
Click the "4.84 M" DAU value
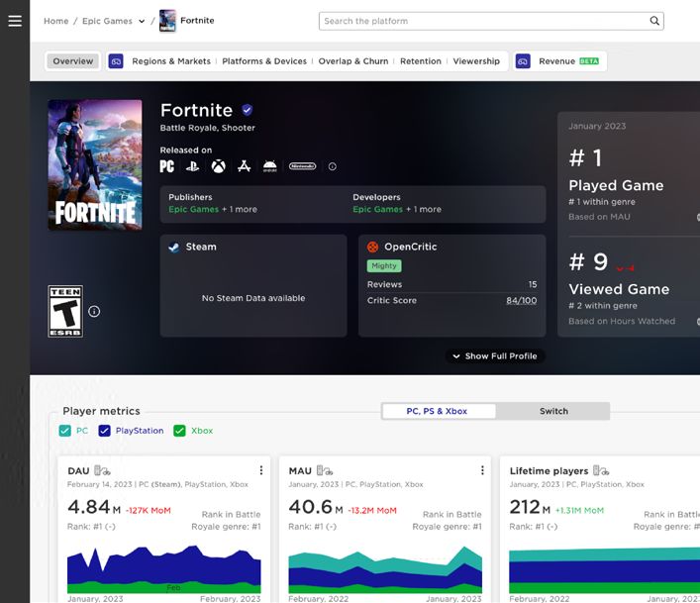[94, 507]
